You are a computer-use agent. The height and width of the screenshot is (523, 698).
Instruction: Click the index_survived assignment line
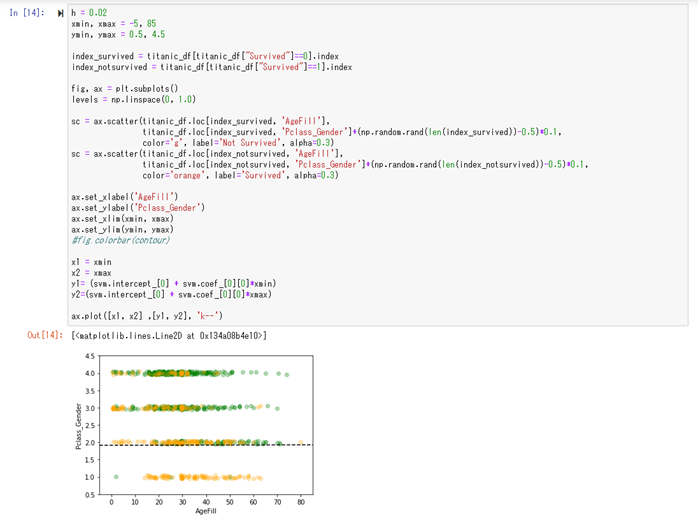[x=205, y=56]
